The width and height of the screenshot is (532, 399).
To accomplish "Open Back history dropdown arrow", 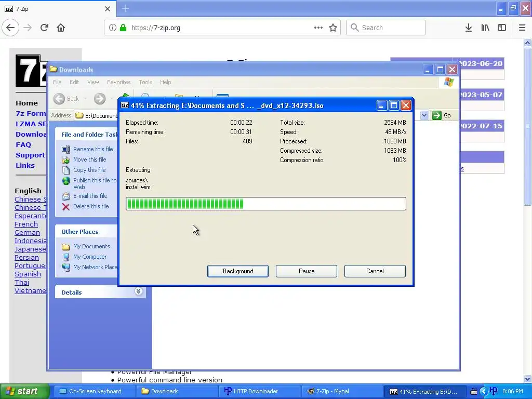I will 85,99.
